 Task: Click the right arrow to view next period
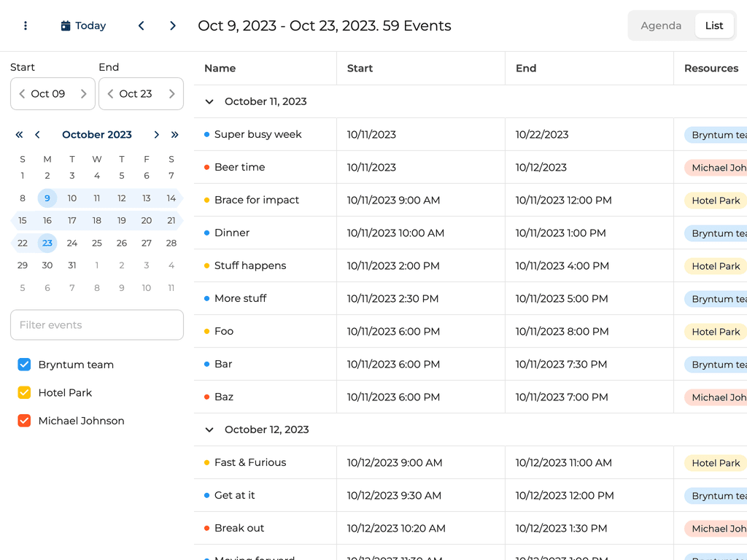pos(173,25)
